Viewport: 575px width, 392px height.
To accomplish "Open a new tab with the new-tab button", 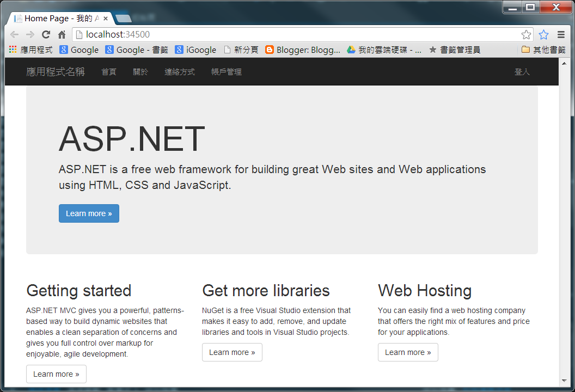I will point(123,19).
